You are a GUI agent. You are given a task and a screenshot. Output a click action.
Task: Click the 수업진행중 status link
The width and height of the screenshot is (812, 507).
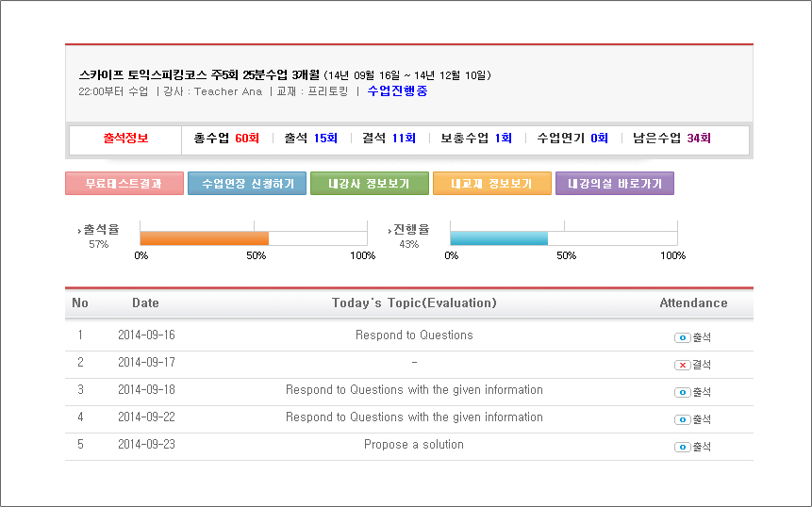pyautogui.click(x=397, y=91)
